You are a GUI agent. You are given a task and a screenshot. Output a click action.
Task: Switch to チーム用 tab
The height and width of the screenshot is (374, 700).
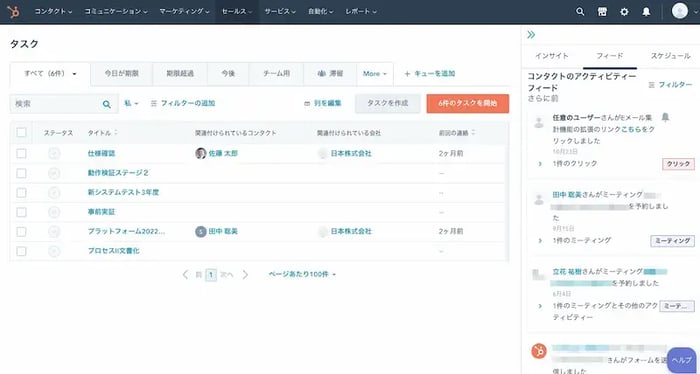[276, 74]
